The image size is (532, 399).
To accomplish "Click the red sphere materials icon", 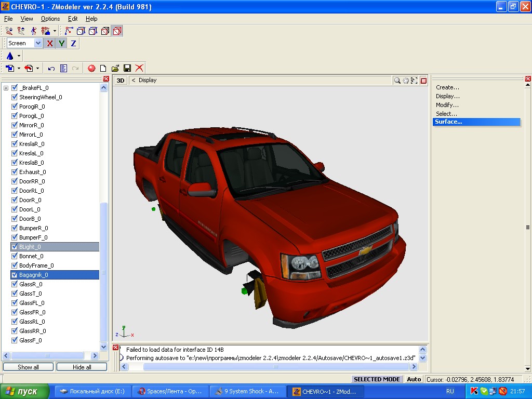I will pyautogui.click(x=91, y=68).
